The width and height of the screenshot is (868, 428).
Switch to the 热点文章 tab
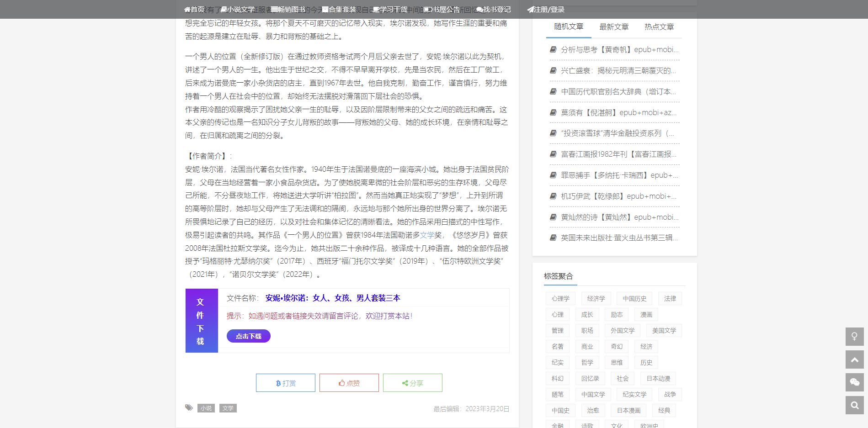click(659, 26)
